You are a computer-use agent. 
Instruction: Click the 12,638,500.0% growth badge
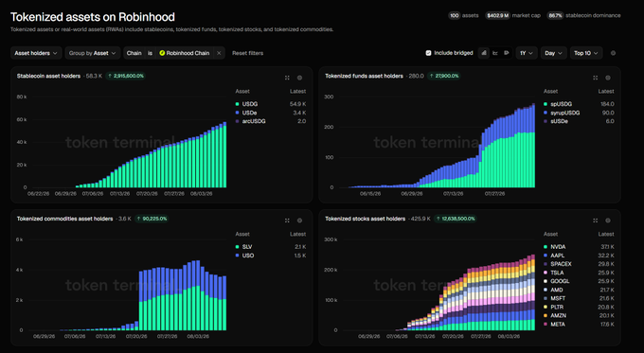[456, 219]
